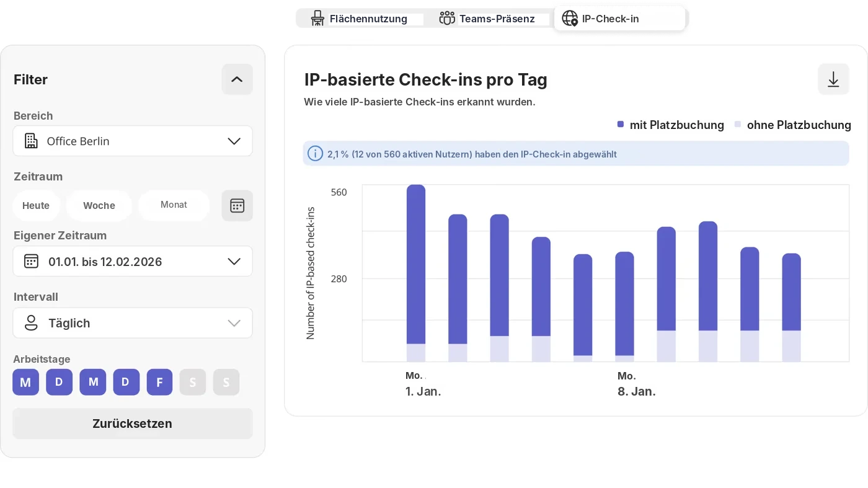
Task: Click the bar above Mo. 8. Jan.
Action: pyautogui.click(x=625, y=306)
